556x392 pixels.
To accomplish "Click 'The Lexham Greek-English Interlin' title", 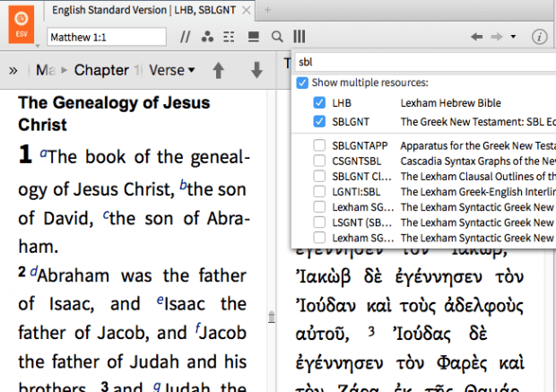I will 478,192.
